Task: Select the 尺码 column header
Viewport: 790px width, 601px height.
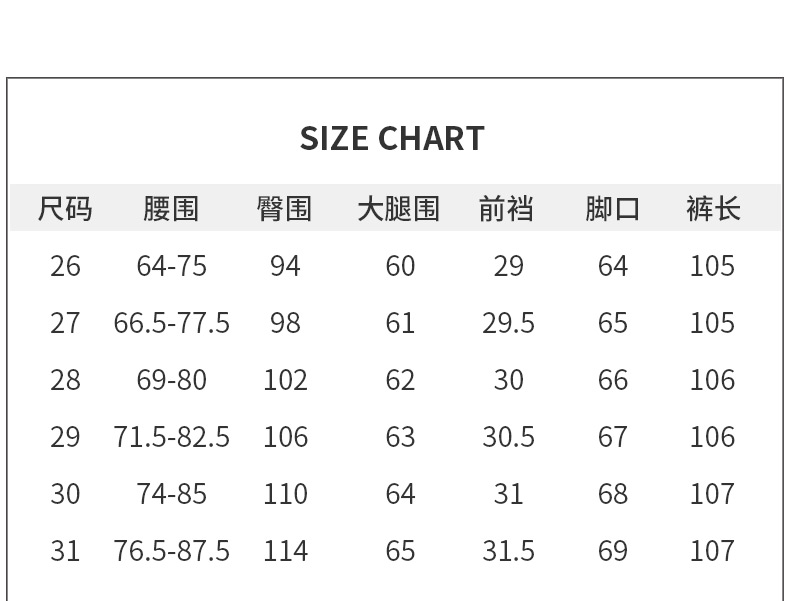Action: click(x=65, y=209)
